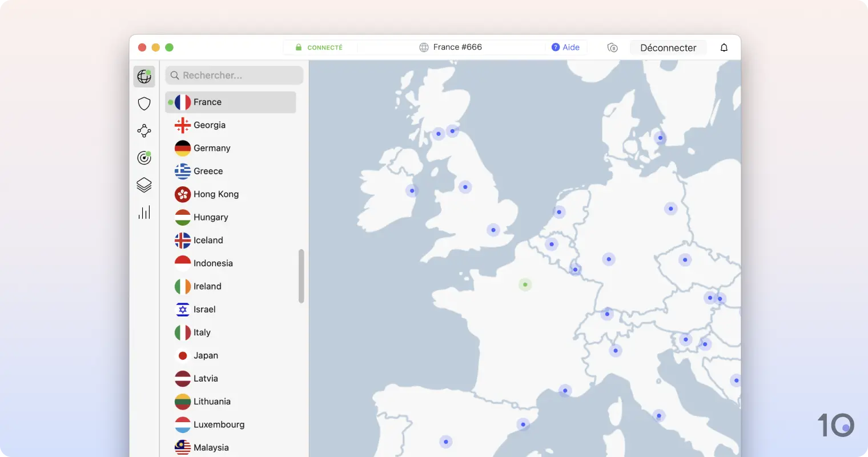Viewport: 868px width, 457px height.
Task: Click the green connected server pin on map
Action: [x=525, y=284]
